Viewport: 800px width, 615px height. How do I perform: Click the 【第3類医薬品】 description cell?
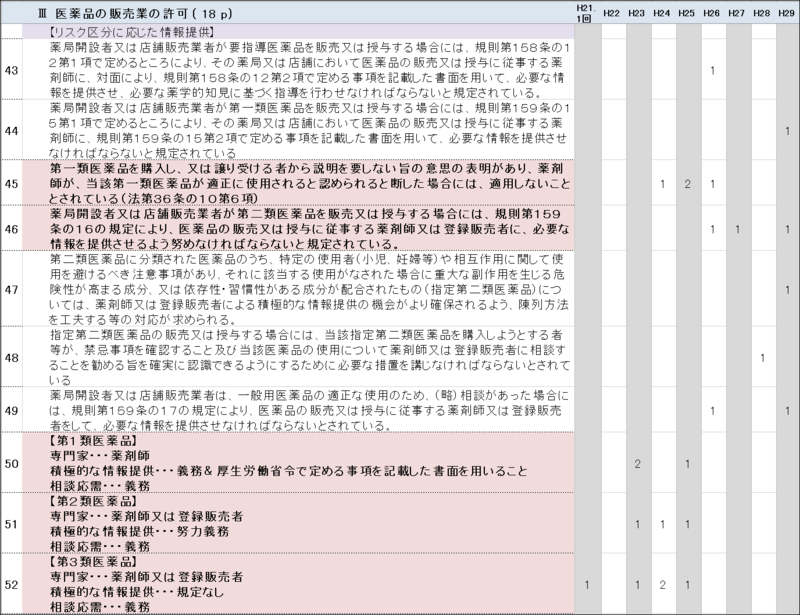(x=298, y=585)
